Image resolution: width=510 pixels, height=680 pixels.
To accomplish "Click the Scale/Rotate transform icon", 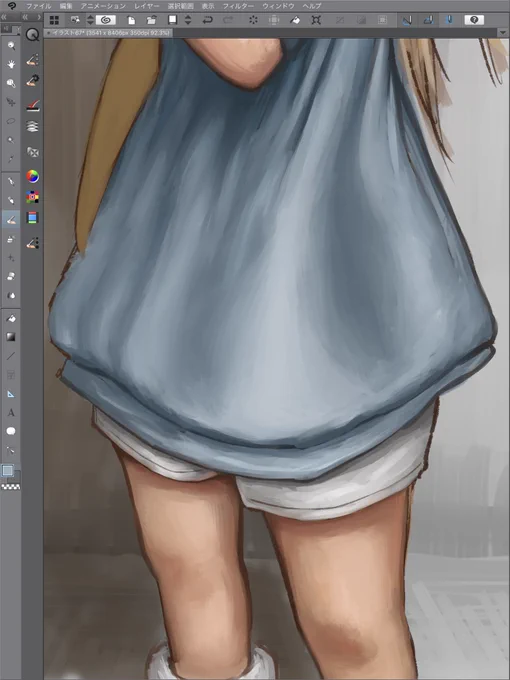I will tap(316, 20).
